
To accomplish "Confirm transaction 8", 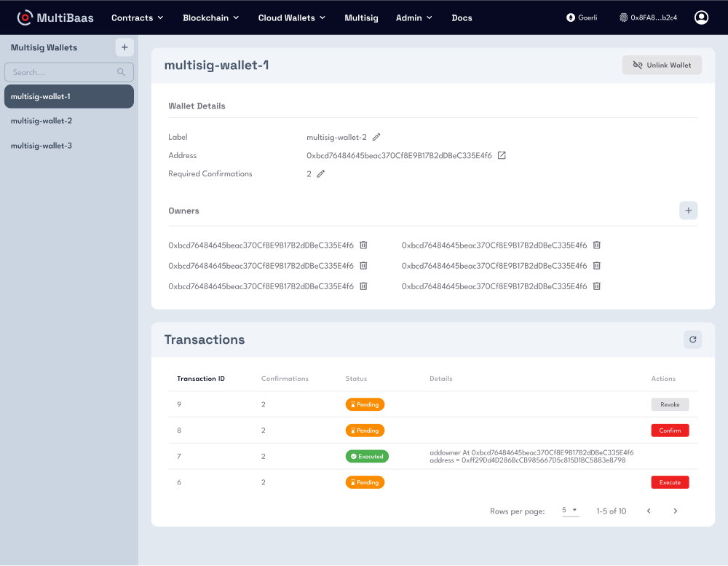I will pyautogui.click(x=670, y=431).
